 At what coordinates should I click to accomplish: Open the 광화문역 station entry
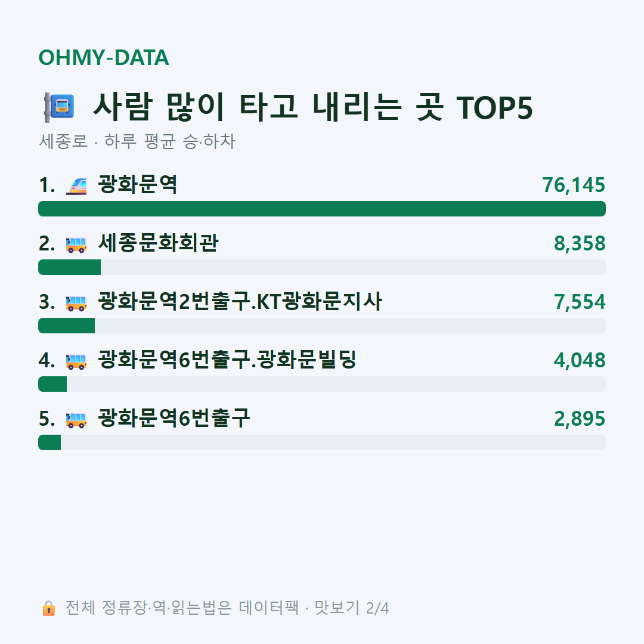point(137,184)
